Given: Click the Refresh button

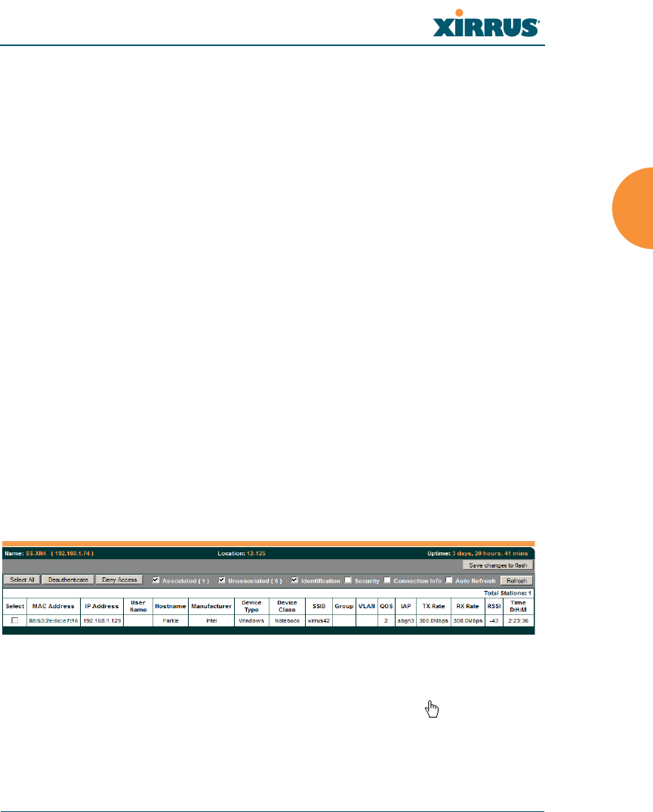Looking at the screenshot, I should pos(516,581).
